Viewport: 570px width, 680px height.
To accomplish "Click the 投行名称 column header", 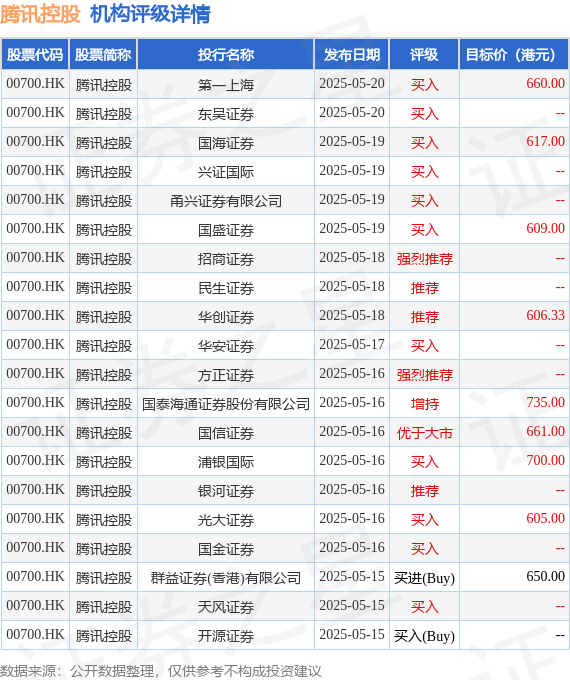I will (226, 55).
